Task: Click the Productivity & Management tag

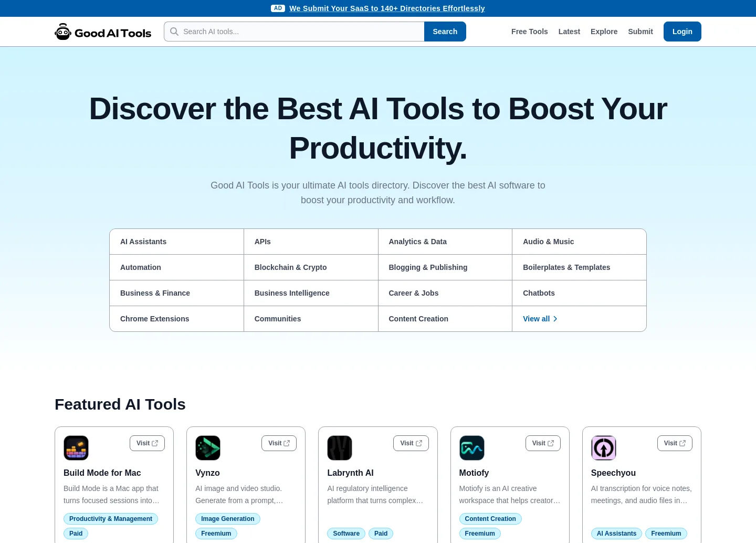Action: coord(111,519)
